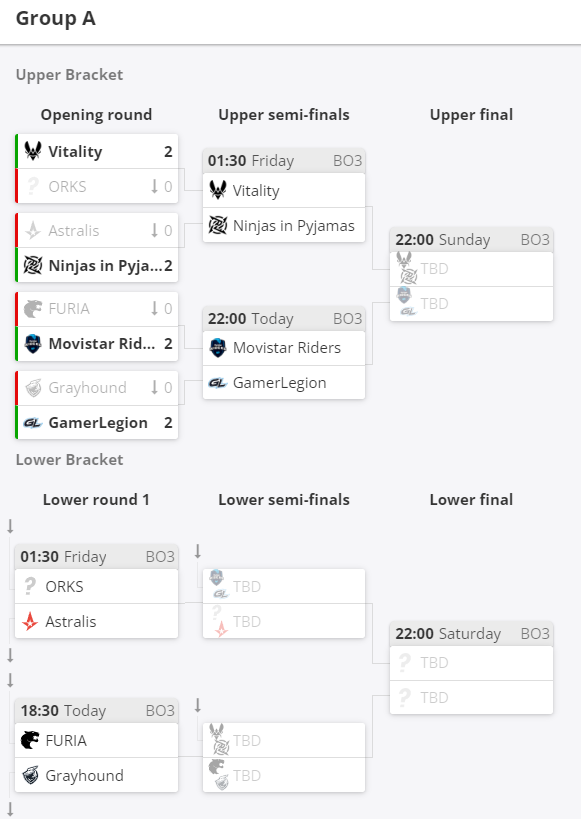Open the 01:30 Friday upper semi-final match header

coord(284,161)
